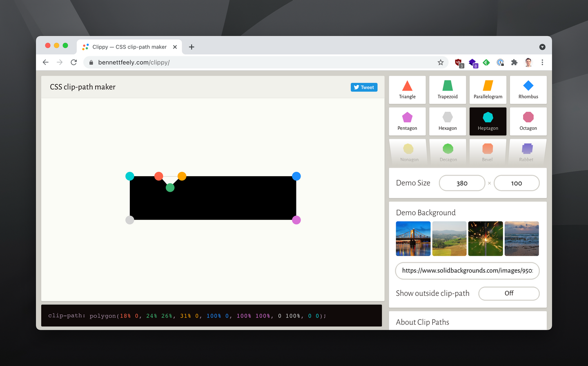Select the Rhombus shape
Image resolution: width=588 pixels, height=366 pixels.
tap(528, 90)
